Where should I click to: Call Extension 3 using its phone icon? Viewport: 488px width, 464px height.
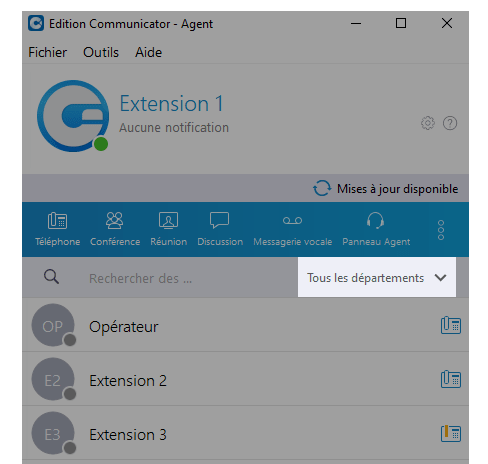point(451,433)
